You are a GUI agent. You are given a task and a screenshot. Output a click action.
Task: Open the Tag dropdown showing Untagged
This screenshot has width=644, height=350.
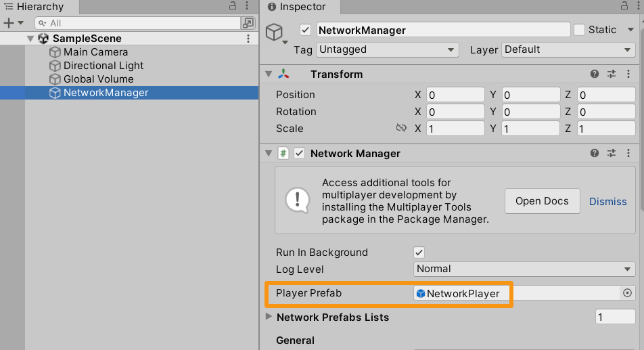pos(388,49)
